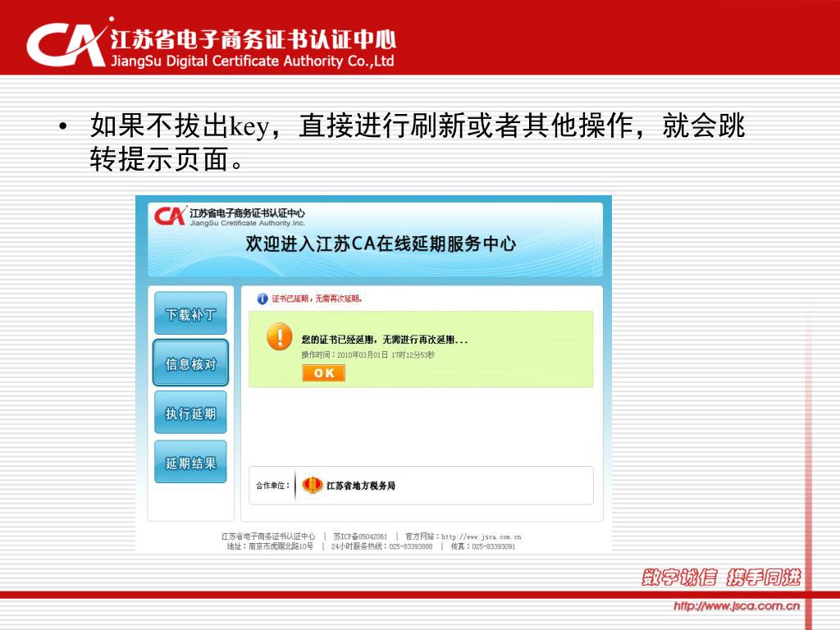Click the message 您的证书已经延期,无需进行再次延期
840x630 pixels.
[x=385, y=340]
